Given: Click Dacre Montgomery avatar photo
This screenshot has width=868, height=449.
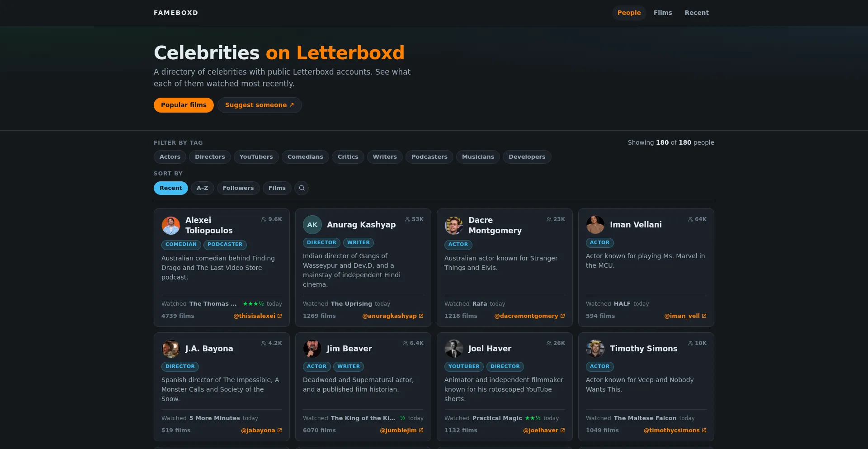Looking at the screenshot, I should pos(454,225).
